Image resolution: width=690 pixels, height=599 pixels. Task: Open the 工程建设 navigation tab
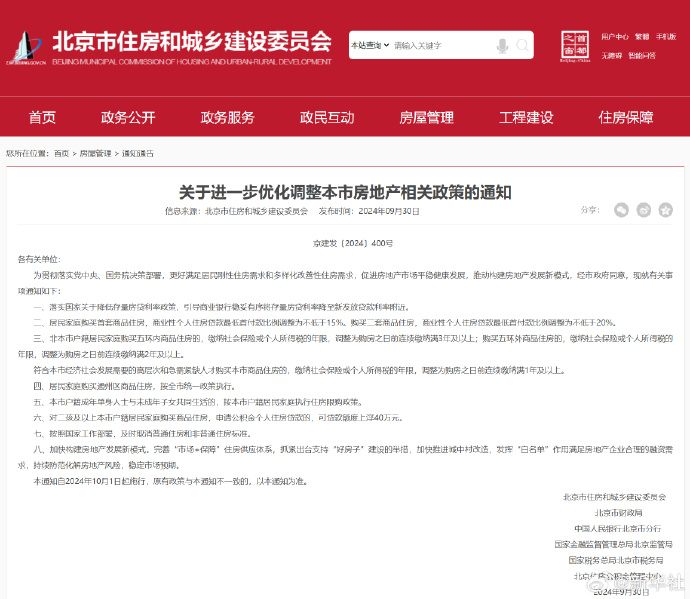pyautogui.click(x=526, y=118)
